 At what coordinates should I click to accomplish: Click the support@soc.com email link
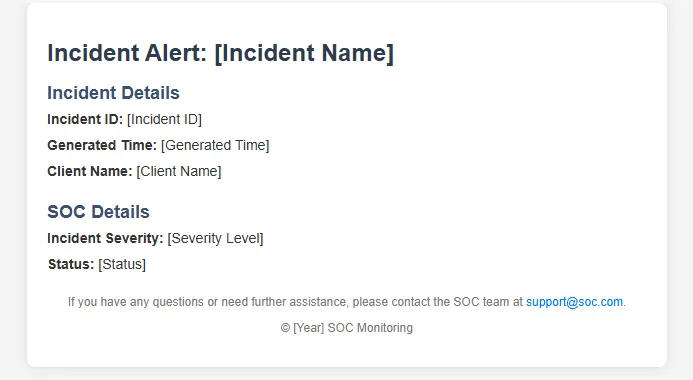pyautogui.click(x=574, y=302)
